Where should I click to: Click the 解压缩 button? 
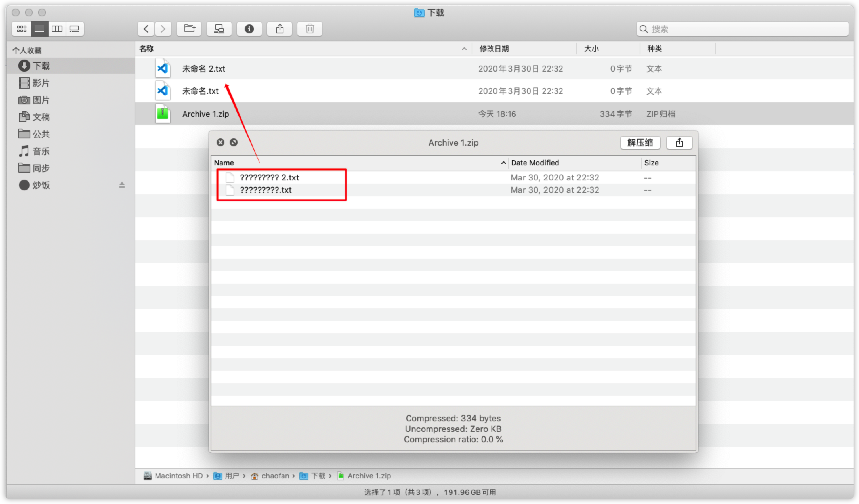click(640, 143)
